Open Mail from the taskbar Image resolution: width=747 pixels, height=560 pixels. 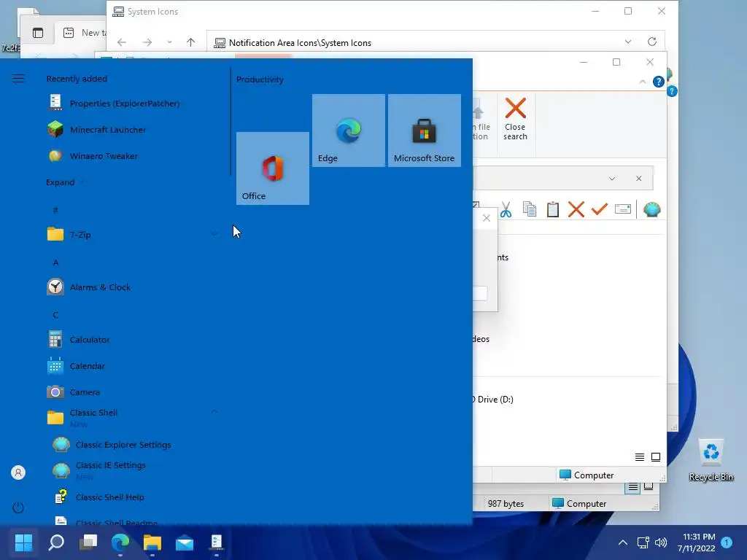185,542
